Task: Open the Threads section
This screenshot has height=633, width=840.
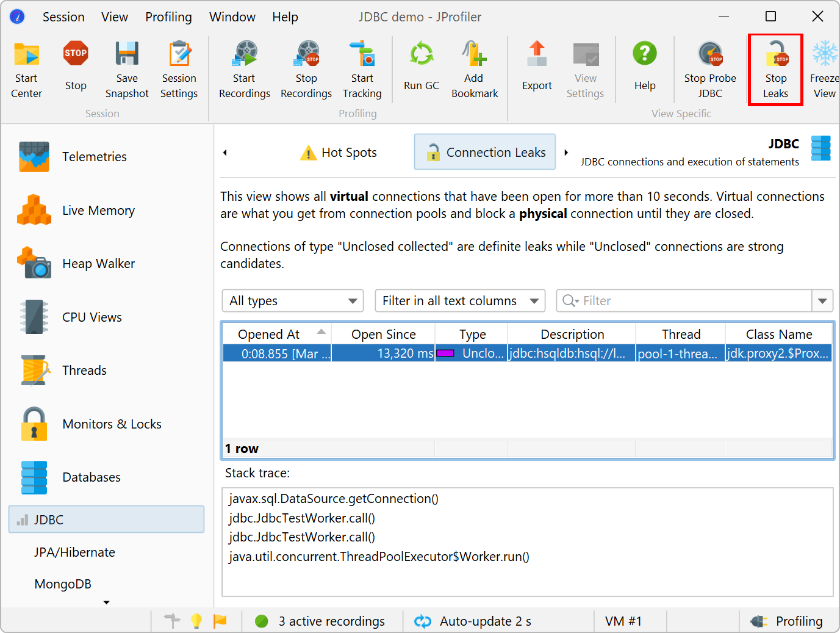Action: pos(84,371)
